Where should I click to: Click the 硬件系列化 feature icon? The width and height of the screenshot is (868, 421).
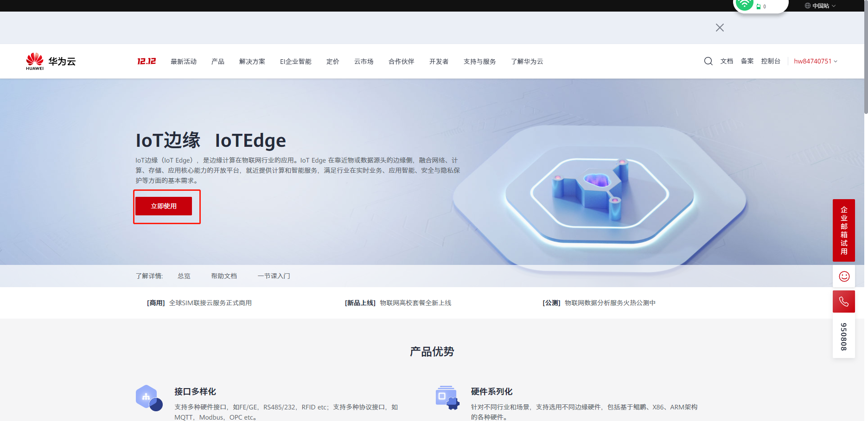(447, 397)
